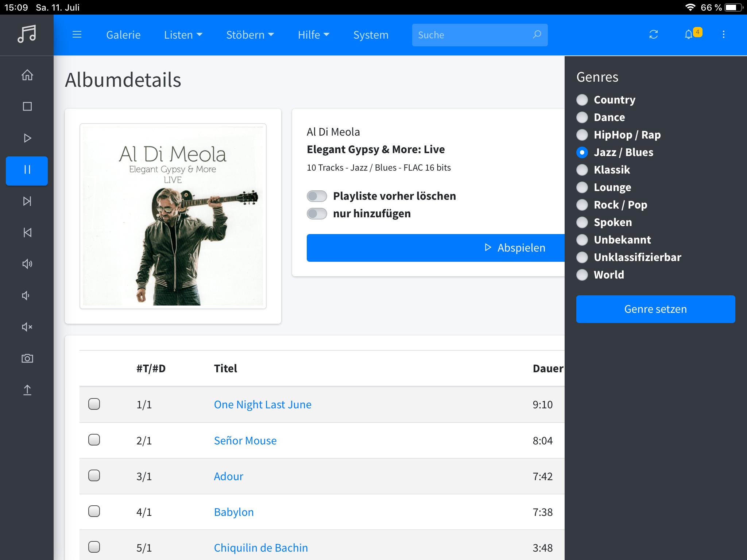Skip to next track icon
The width and height of the screenshot is (747, 560).
(x=27, y=201)
